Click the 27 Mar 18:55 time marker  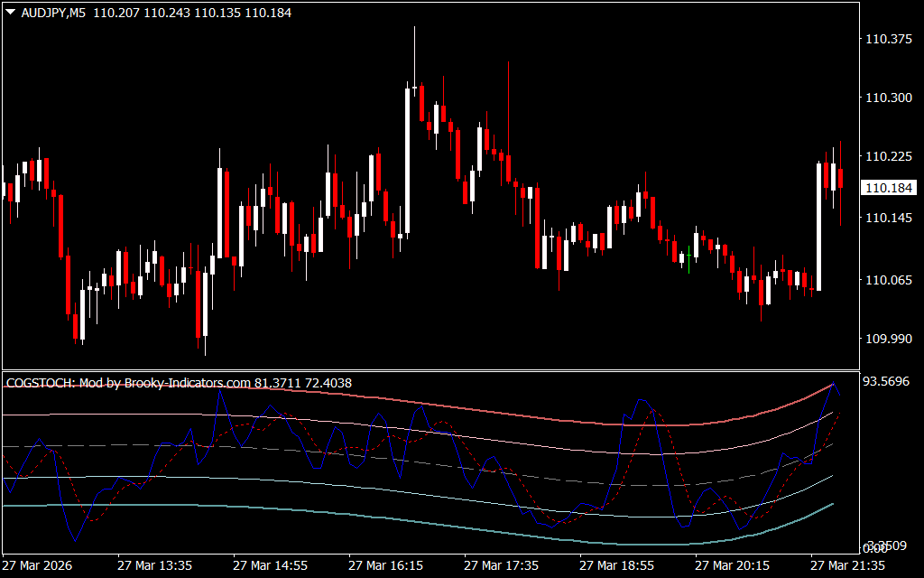tap(618, 565)
